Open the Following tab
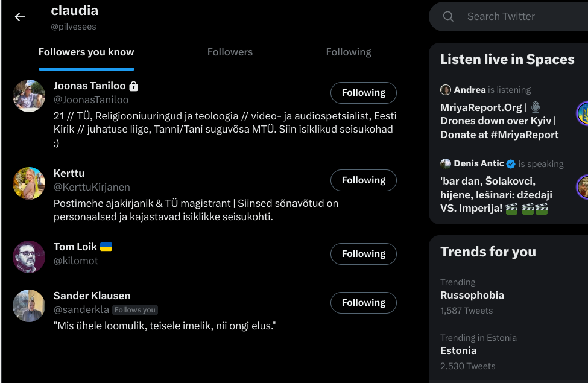Viewport: 588px width, 383px height. pos(349,52)
